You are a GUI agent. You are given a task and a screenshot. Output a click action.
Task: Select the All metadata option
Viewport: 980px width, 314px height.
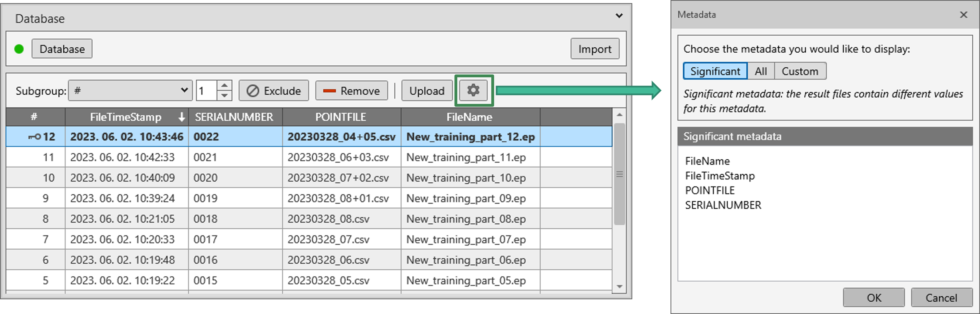[761, 71]
